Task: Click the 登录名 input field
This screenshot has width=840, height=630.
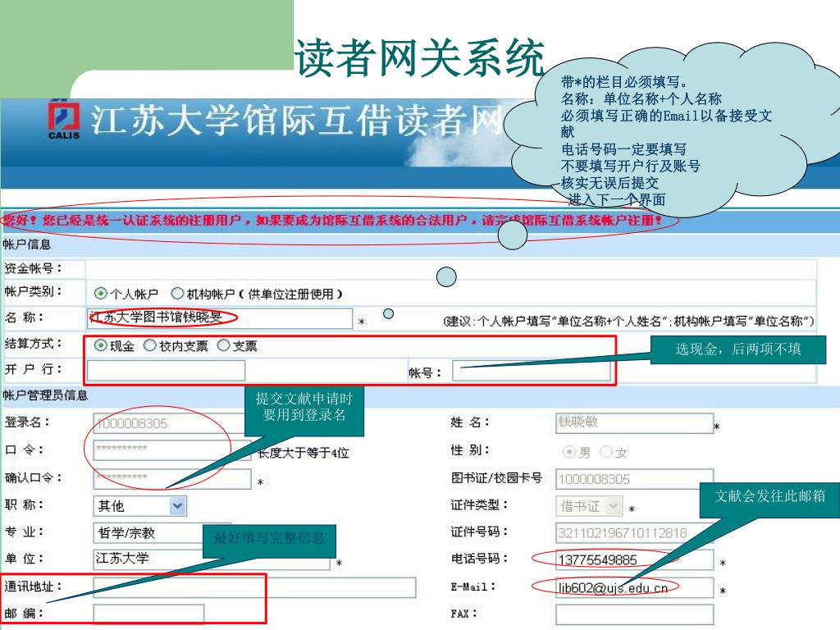Action: (x=172, y=423)
